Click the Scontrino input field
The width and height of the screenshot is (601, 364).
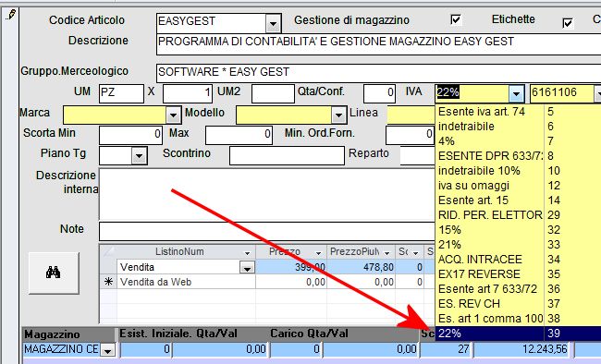[287, 156]
